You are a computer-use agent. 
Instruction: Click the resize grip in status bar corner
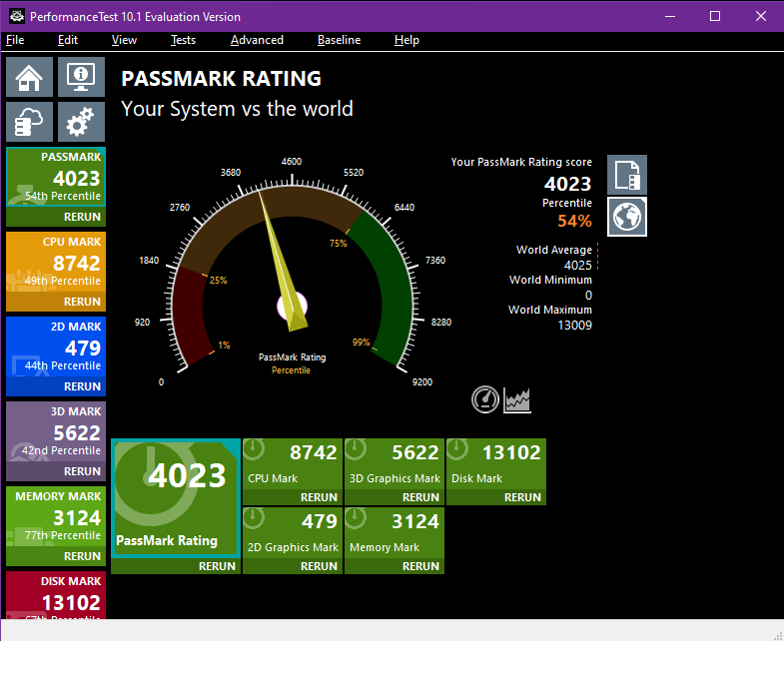[x=777, y=635]
